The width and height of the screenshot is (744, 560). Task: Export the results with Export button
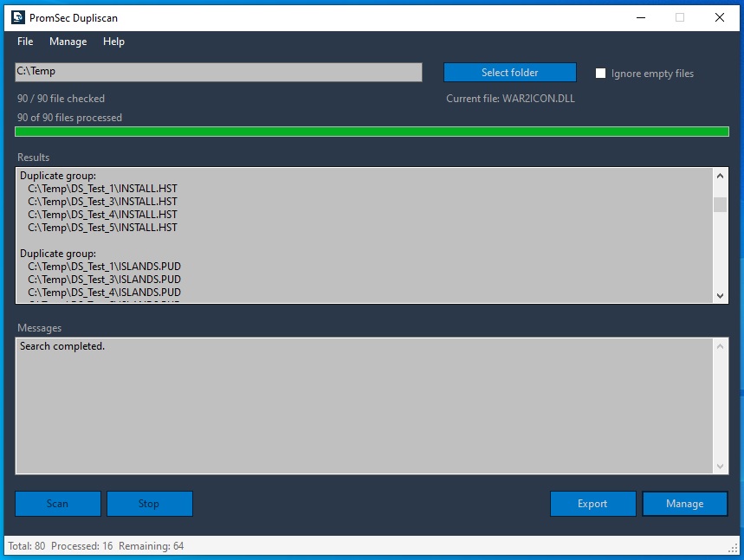click(592, 504)
